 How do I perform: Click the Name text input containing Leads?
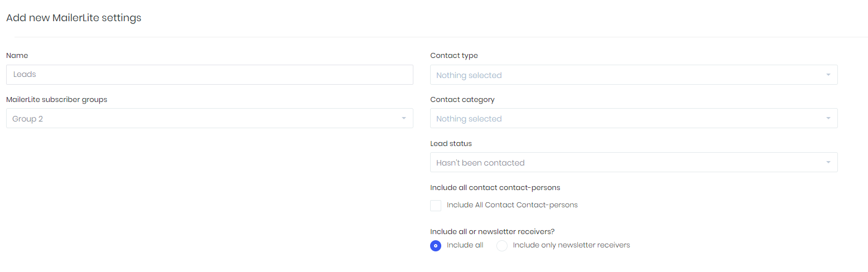point(209,75)
